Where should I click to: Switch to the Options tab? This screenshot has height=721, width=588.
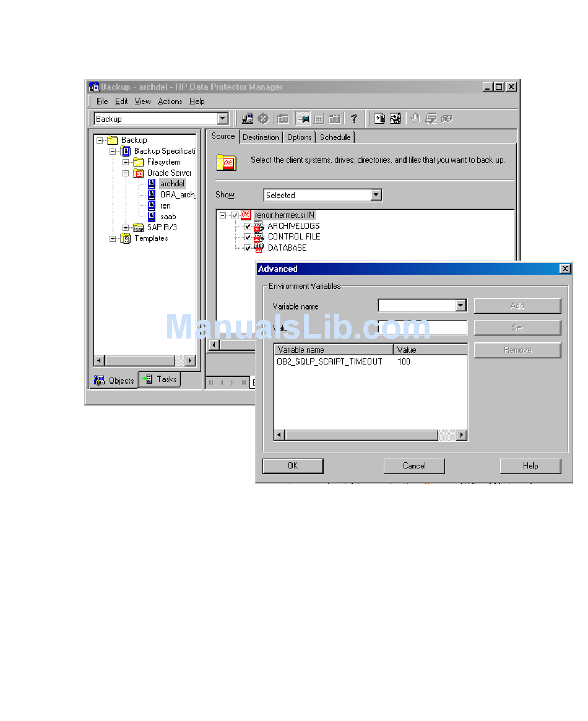point(300,137)
